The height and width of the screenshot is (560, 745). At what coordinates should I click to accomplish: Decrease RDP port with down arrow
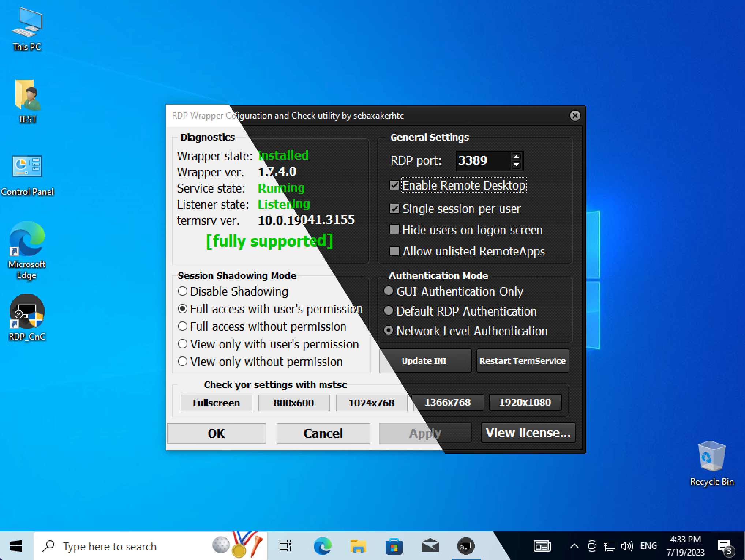516,165
